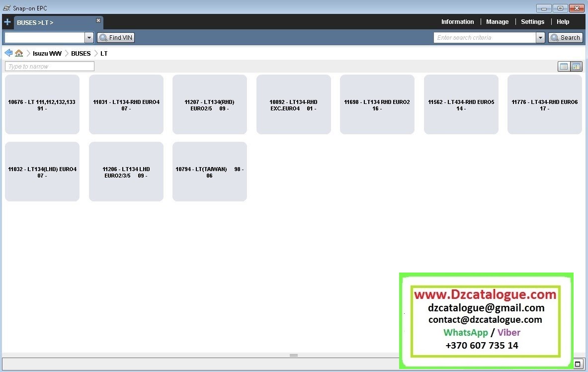Open catalog 11698 - LT134 RHD EURO2
This screenshot has height=372, width=588.
click(x=377, y=104)
